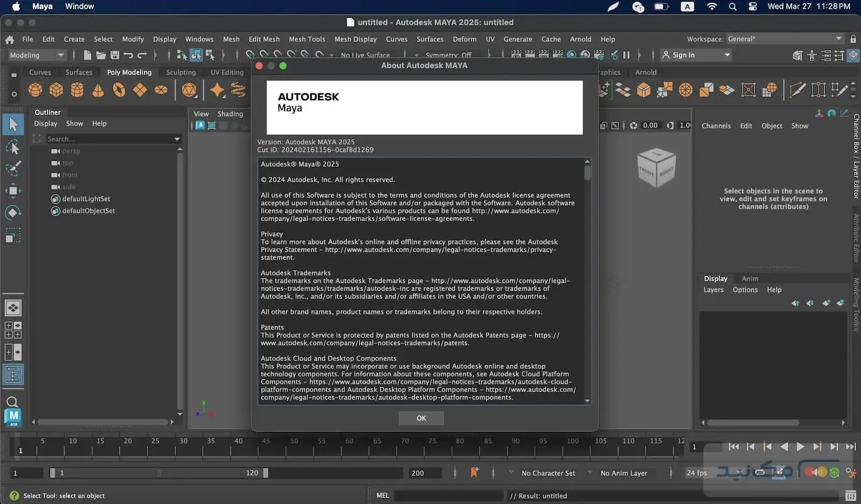Toggle the Outliner panel button in the sidebar

[x=13, y=374]
